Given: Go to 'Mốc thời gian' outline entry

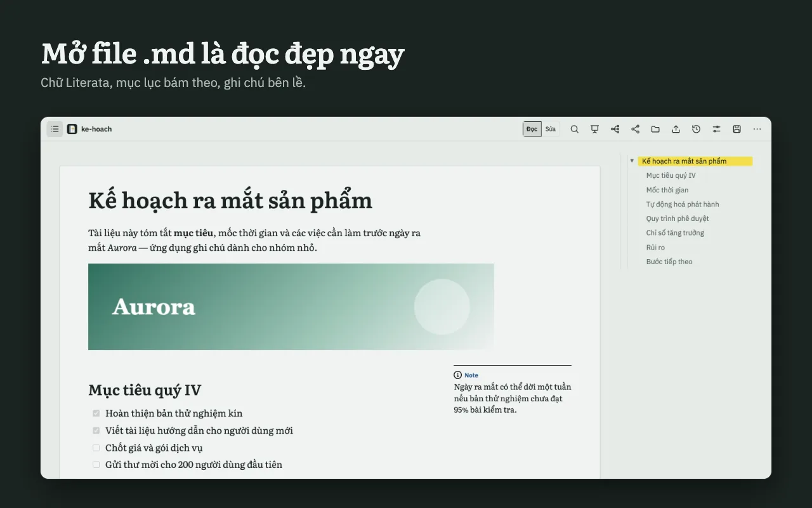Looking at the screenshot, I should click(667, 190).
